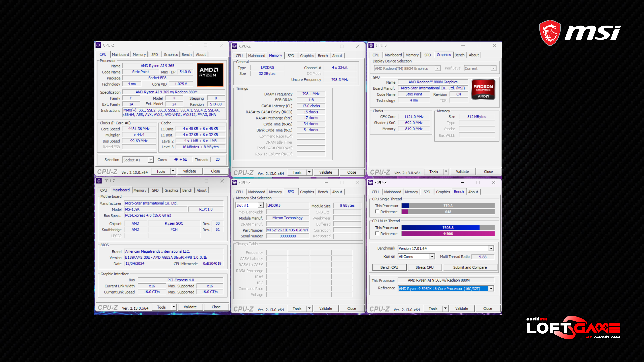
Task: Switch to About tab in the Motherboard window
Action: [x=201, y=190]
